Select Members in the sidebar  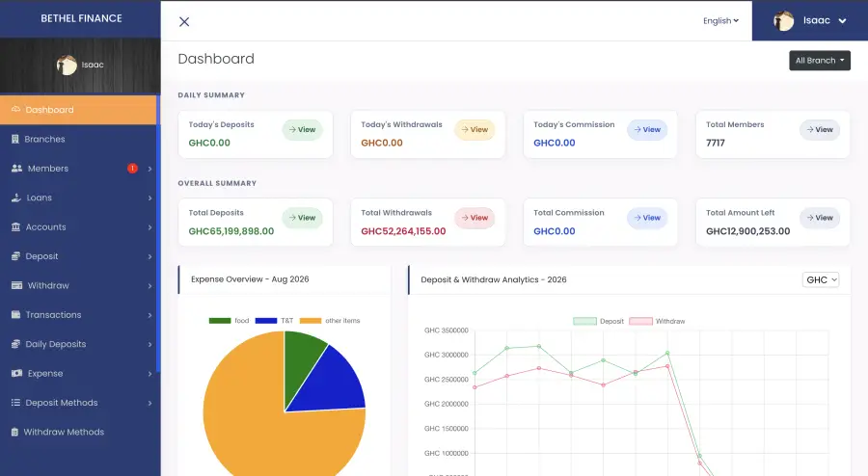pyautogui.click(x=78, y=168)
